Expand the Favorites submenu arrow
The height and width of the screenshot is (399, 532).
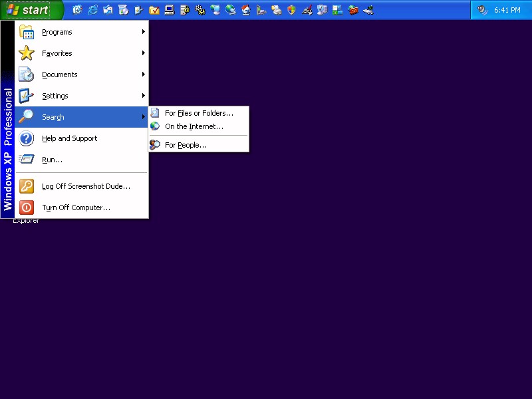(144, 53)
